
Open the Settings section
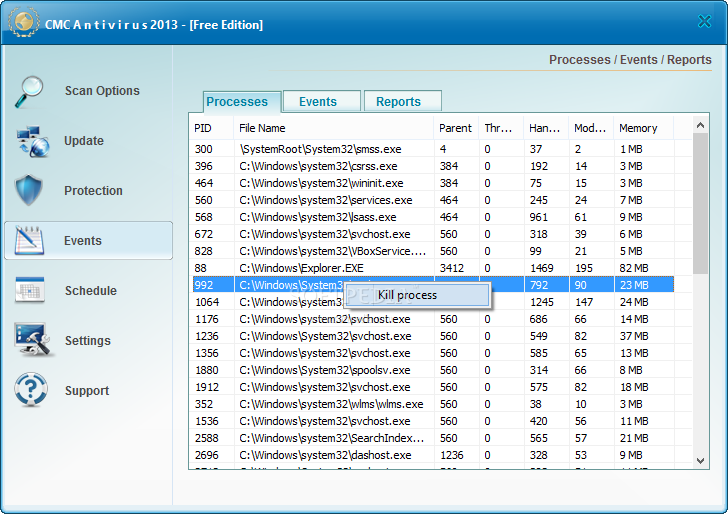[x=87, y=341]
